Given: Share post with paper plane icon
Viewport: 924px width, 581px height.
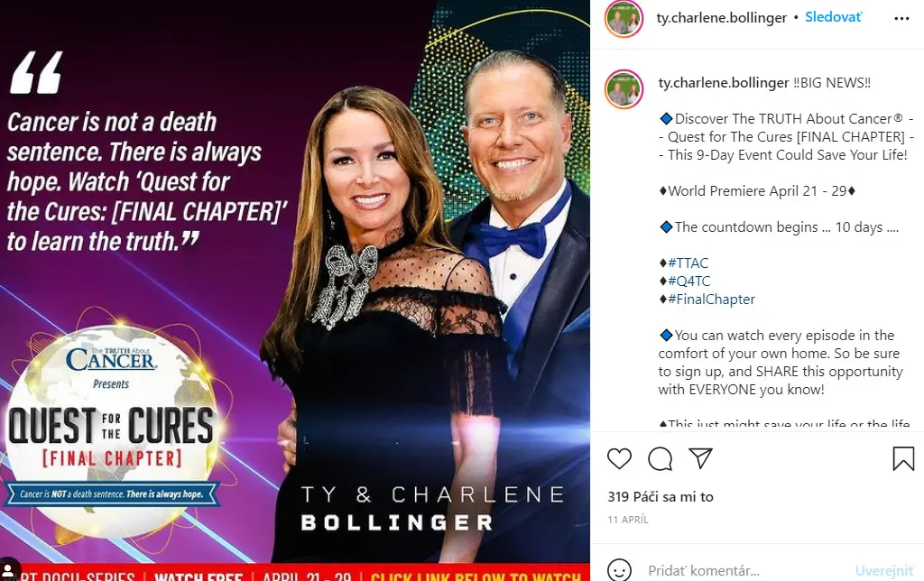Looking at the screenshot, I should pyautogui.click(x=700, y=457).
